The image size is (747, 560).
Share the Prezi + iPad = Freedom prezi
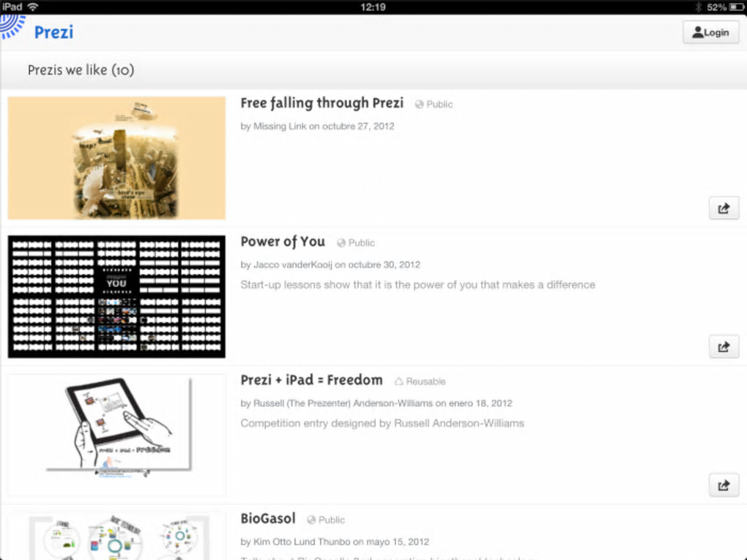724,485
